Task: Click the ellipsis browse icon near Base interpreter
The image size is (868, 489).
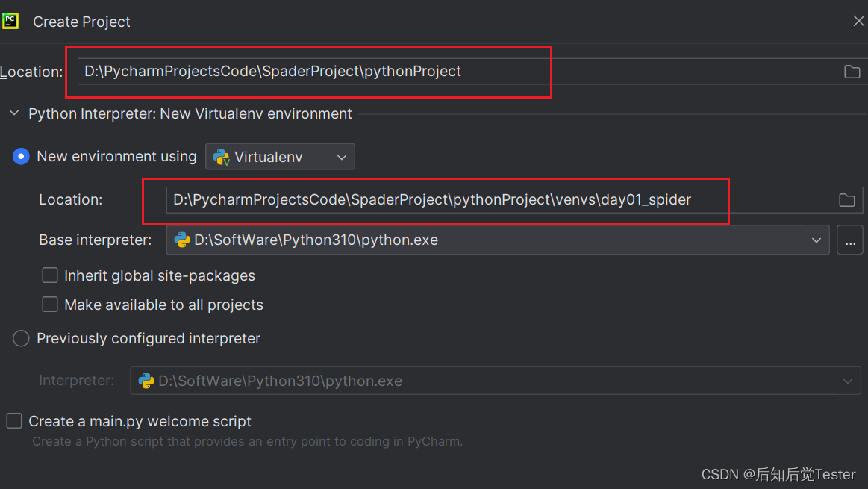Action: [850, 240]
